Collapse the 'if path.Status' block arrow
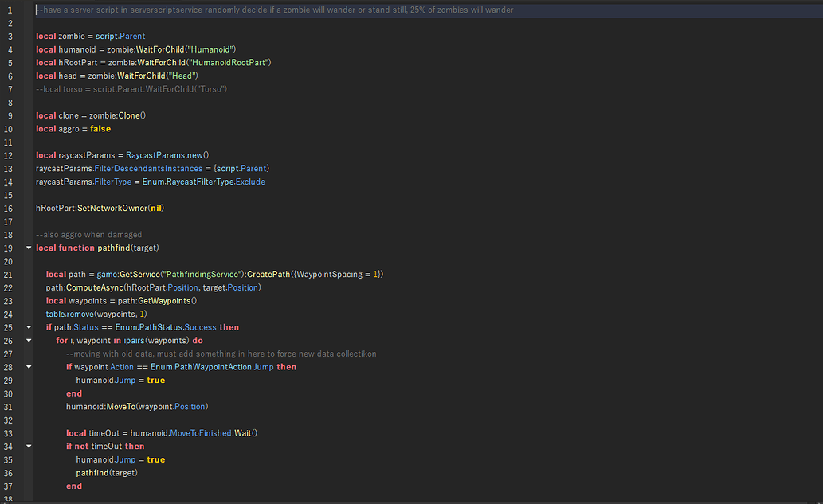The image size is (823, 504). coord(29,327)
